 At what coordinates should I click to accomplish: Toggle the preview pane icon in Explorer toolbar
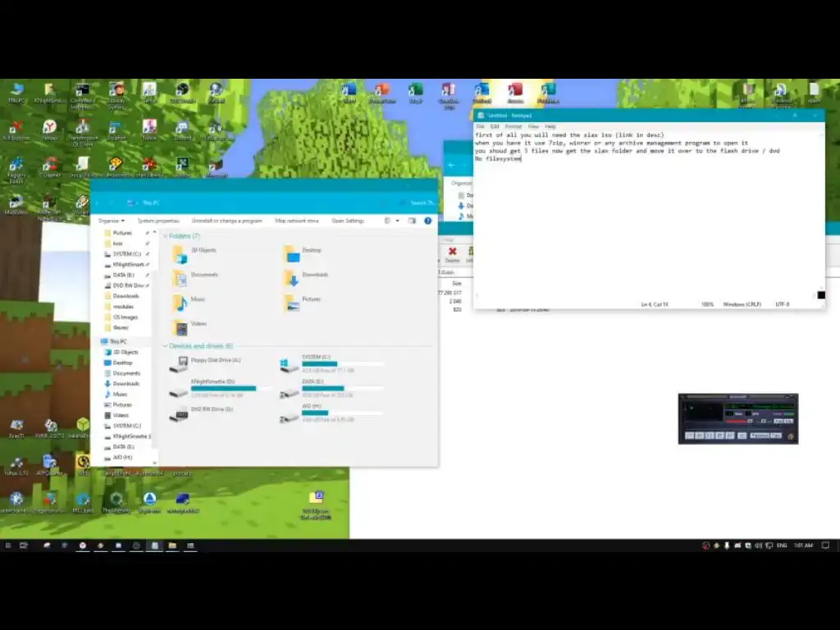pos(412,221)
